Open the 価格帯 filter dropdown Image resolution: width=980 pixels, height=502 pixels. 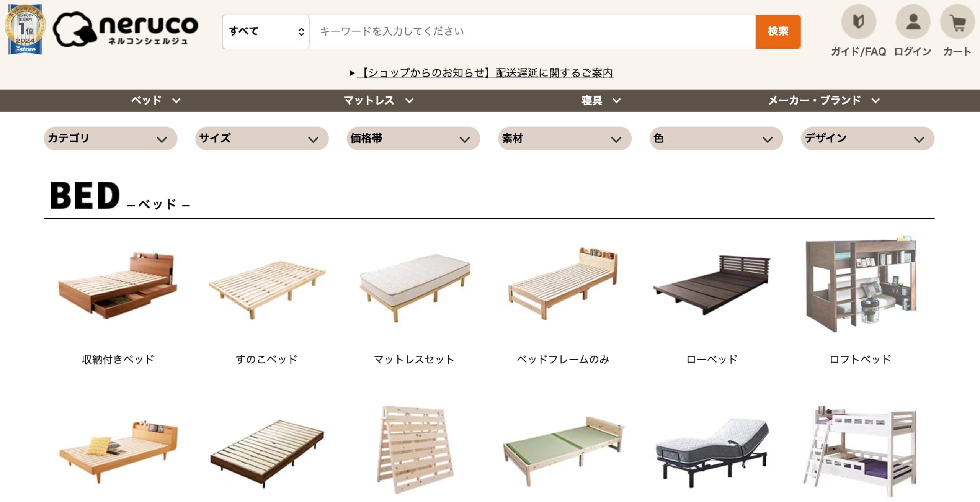[x=413, y=139]
